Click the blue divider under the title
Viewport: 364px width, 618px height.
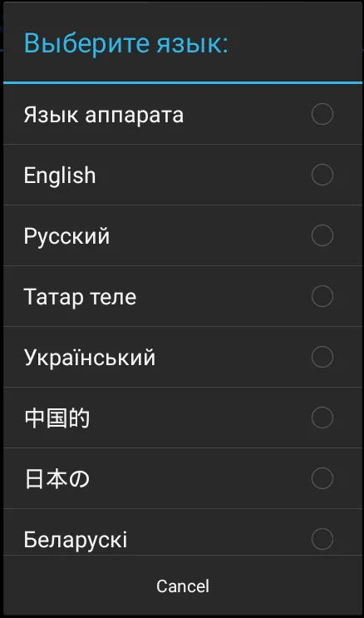pos(182,83)
